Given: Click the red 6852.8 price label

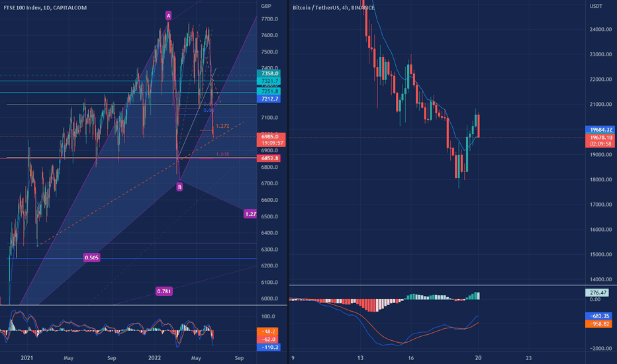Looking at the screenshot, I should pyautogui.click(x=268, y=158).
